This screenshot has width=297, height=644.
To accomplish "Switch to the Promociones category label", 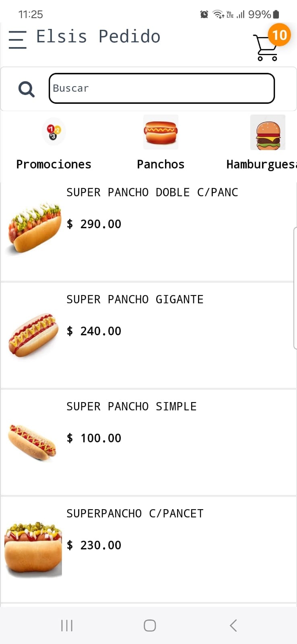I will [54, 164].
